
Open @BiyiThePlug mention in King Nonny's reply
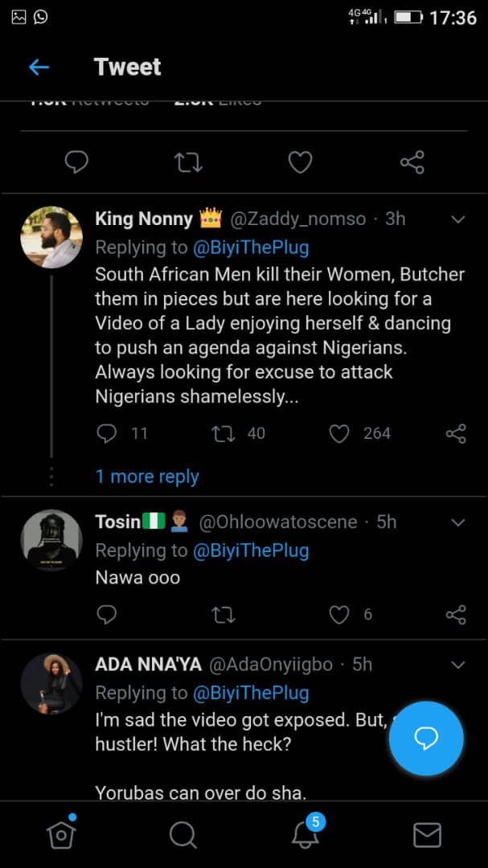coord(251,248)
